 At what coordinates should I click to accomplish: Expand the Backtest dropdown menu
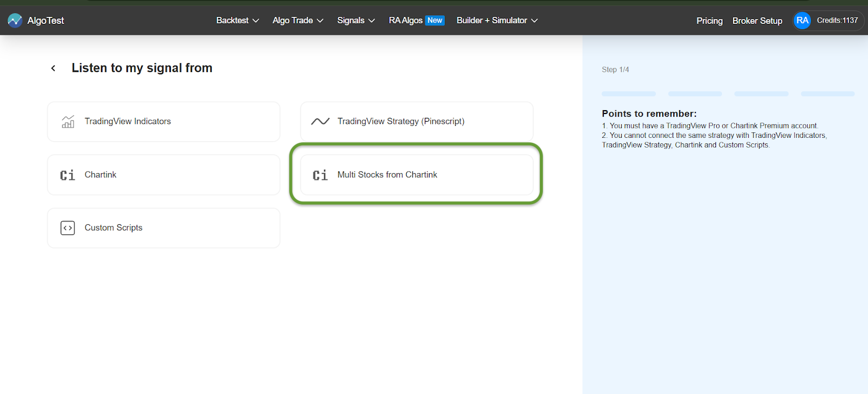[238, 21]
